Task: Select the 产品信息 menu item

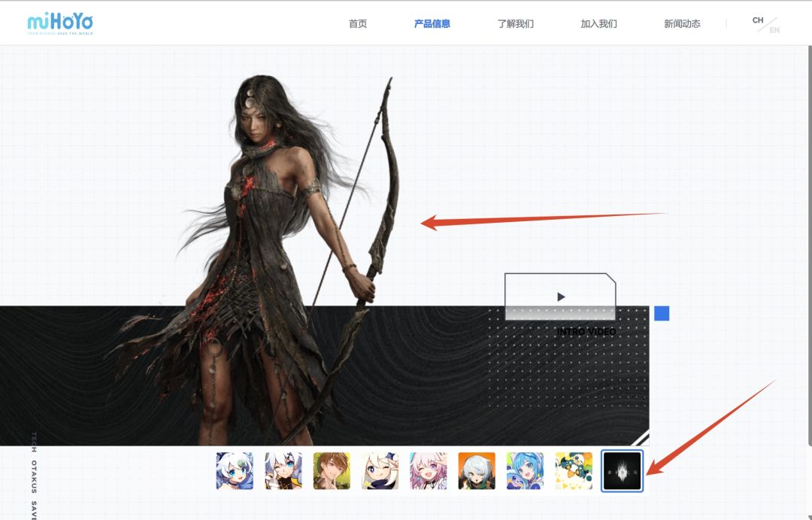Action: tap(432, 24)
